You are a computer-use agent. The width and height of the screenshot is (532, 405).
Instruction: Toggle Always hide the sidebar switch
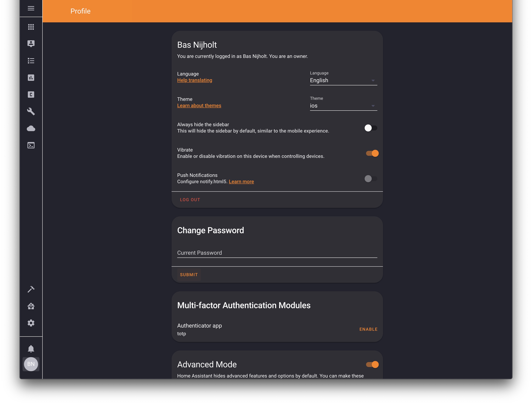(371, 128)
